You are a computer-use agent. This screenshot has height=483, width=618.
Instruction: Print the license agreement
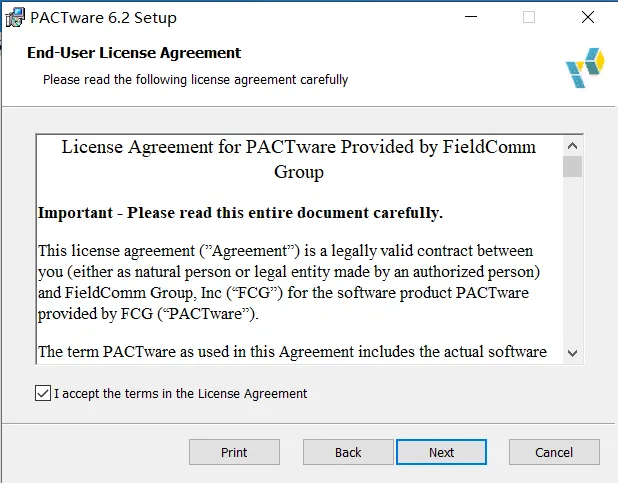point(234,452)
